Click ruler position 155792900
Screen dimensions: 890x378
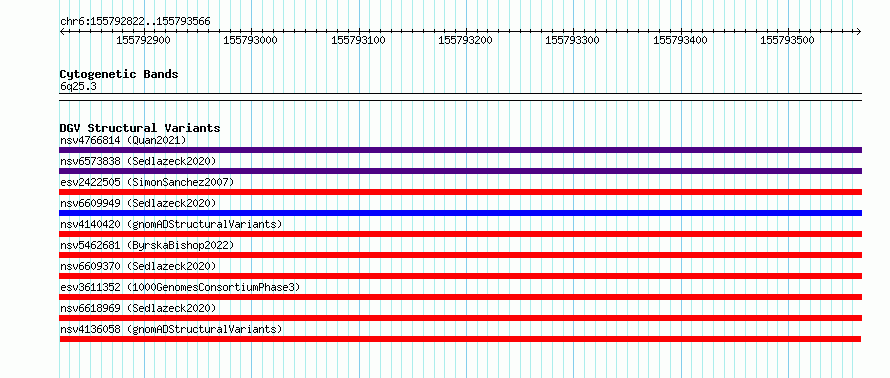144,40
